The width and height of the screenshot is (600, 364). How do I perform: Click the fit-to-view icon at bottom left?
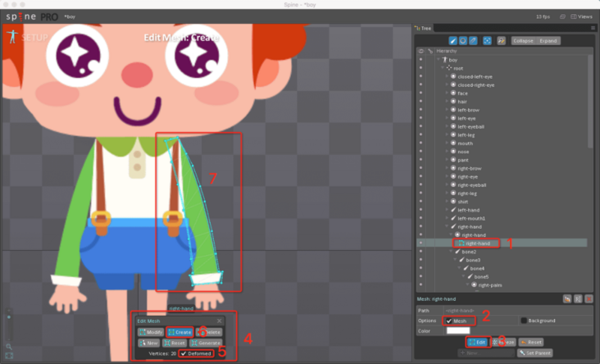tap(9, 356)
